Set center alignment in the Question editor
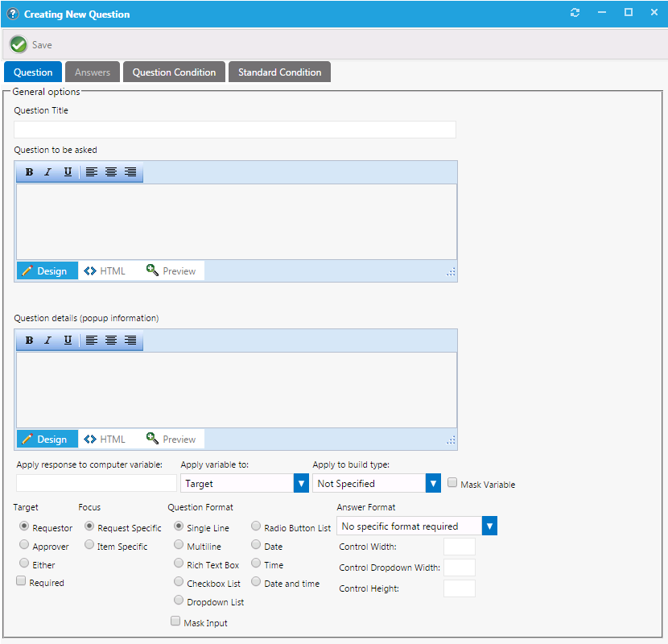This screenshot has width=668, height=644. tap(111, 171)
